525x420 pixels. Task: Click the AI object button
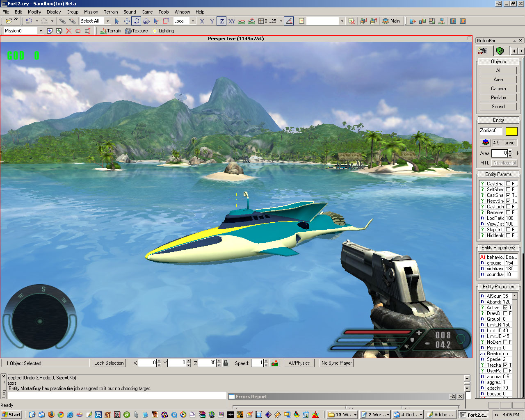point(498,71)
